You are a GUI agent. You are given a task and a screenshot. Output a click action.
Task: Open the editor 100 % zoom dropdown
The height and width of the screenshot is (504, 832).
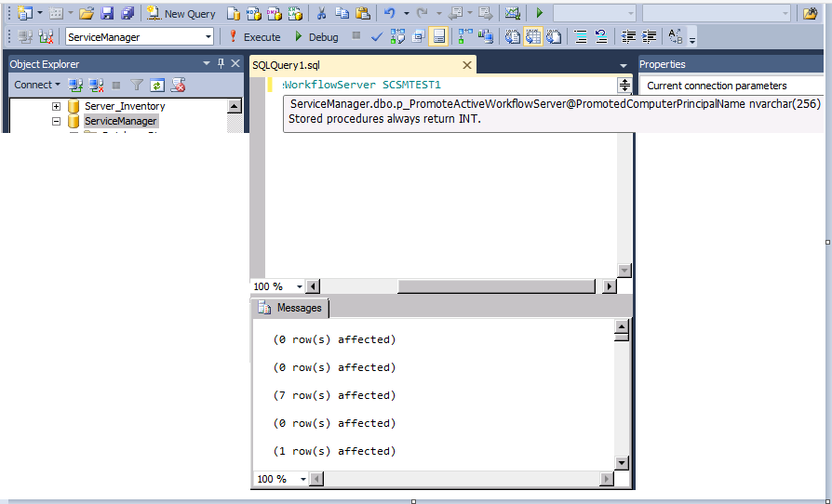click(299, 286)
